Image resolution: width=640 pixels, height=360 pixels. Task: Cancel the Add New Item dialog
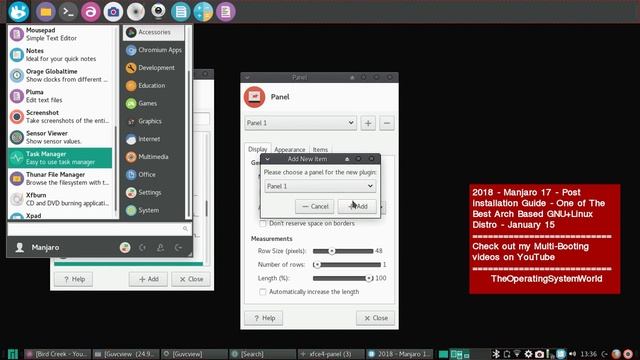coord(315,207)
